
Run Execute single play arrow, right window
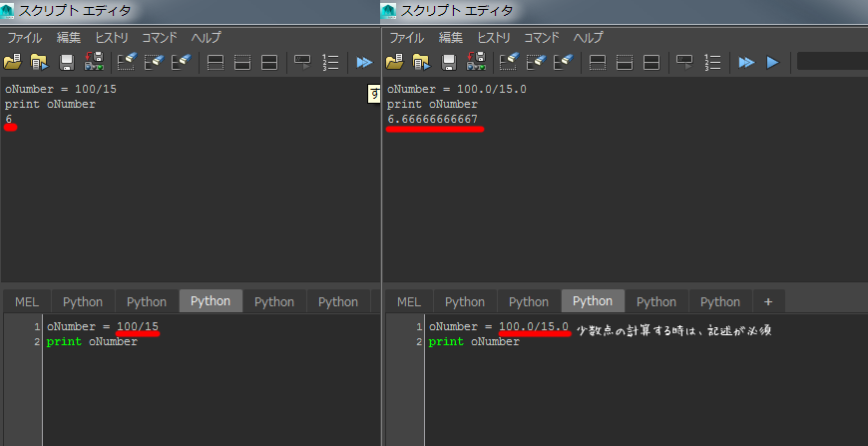[x=773, y=62]
